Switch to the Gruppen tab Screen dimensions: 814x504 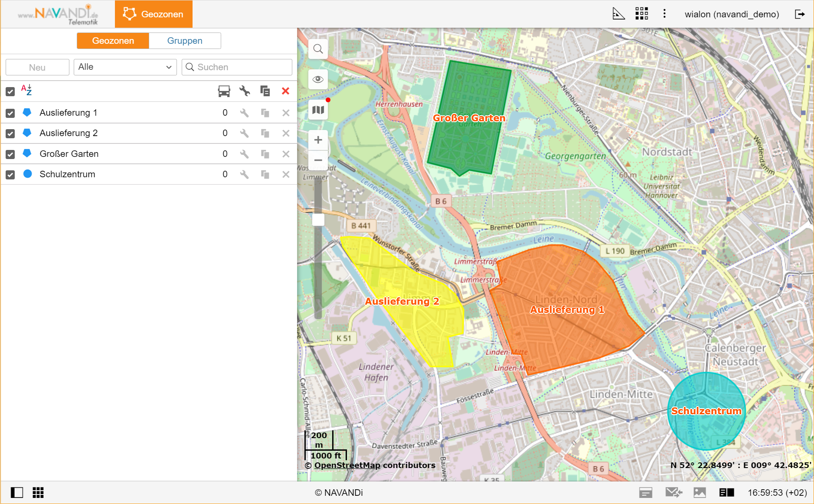click(x=185, y=41)
